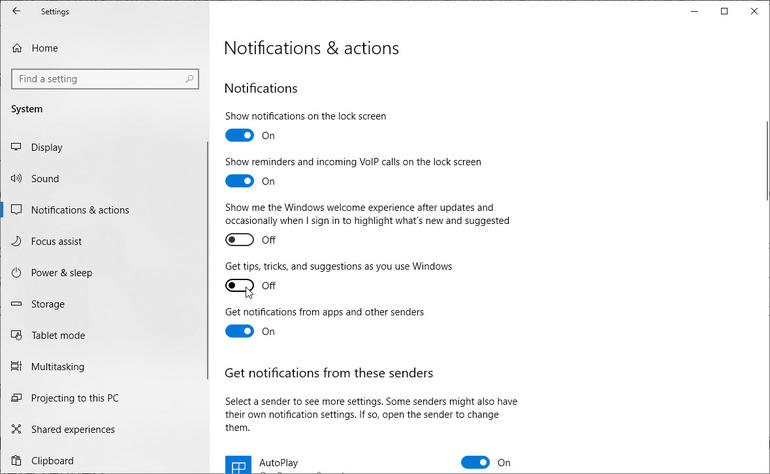770x474 pixels.
Task: Click the back arrow in Settings
Action: click(x=16, y=11)
